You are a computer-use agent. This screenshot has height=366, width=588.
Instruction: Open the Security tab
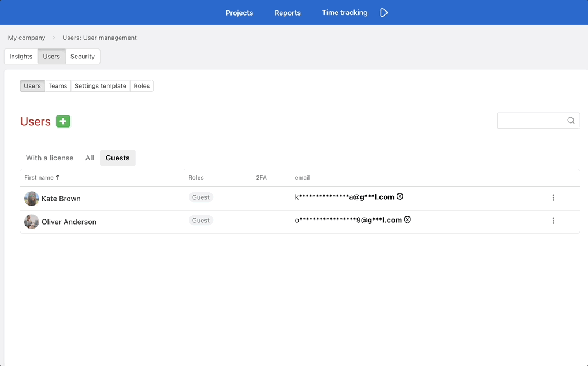point(83,57)
